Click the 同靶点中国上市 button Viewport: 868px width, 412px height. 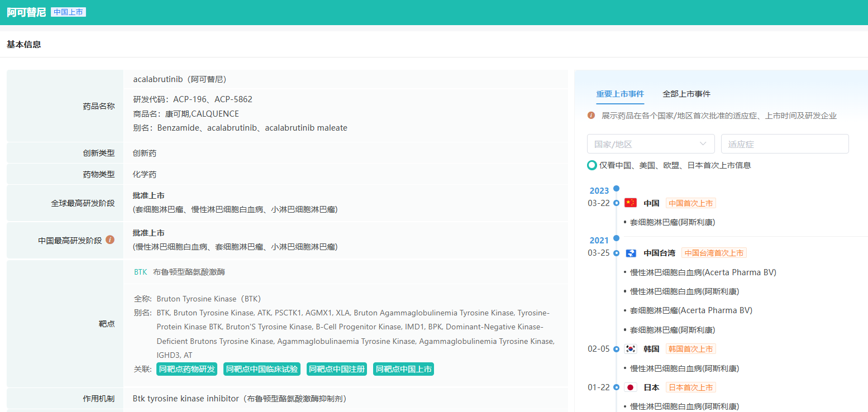(403, 369)
